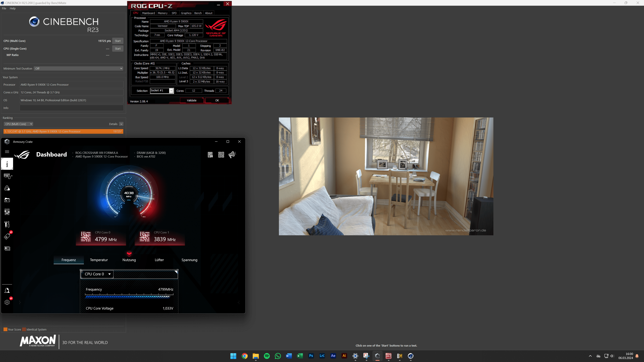
Task: Open the Cinebench Help menu
Action: (13, 8)
